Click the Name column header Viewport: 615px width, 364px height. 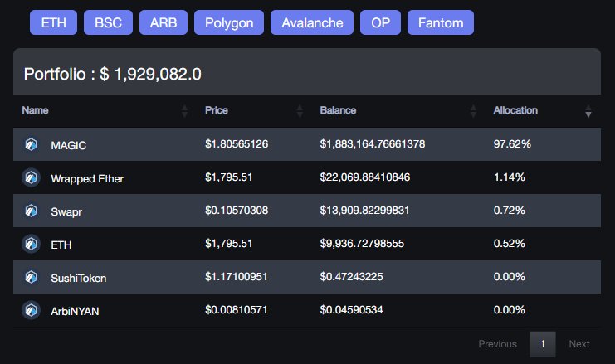(x=36, y=110)
